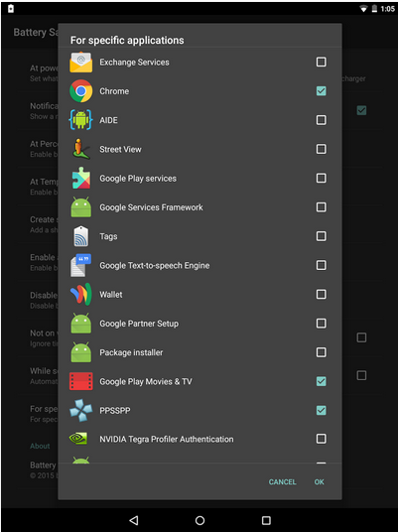Select the AIDE label text
This screenshot has width=398, height=532.
coord(108,120)
